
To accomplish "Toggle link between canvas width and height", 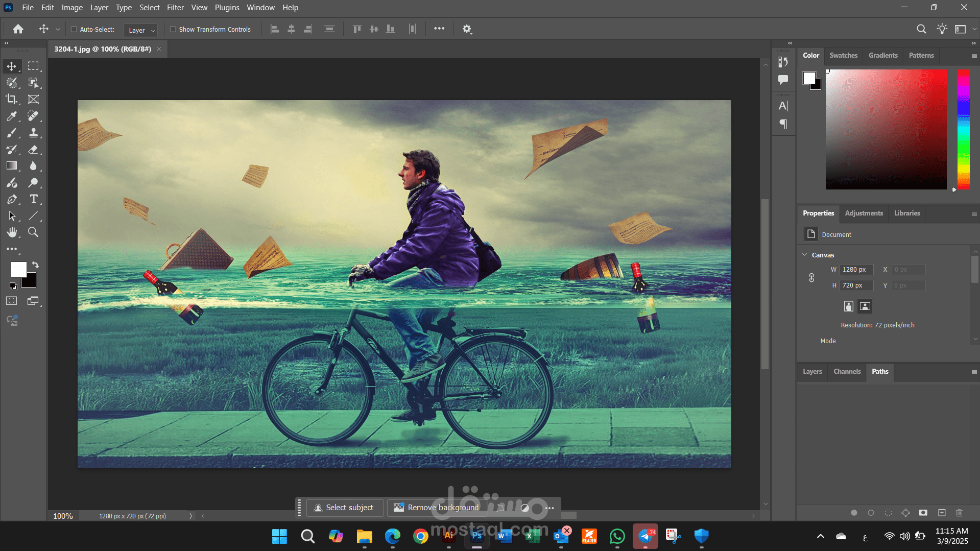I will (x=811, y=277).
